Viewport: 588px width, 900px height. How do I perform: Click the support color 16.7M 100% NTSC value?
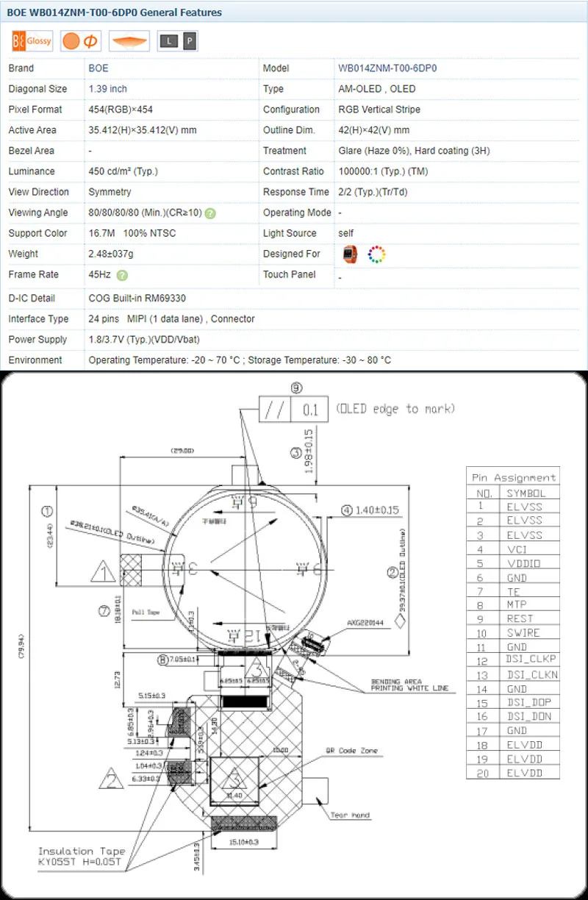point(132,233)
